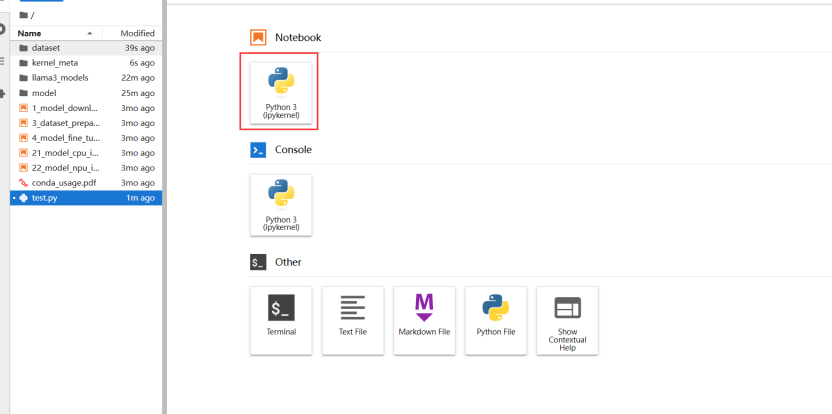
Task: Launch Python 3 (ipykernel) under Console
Action: point(281,205)
